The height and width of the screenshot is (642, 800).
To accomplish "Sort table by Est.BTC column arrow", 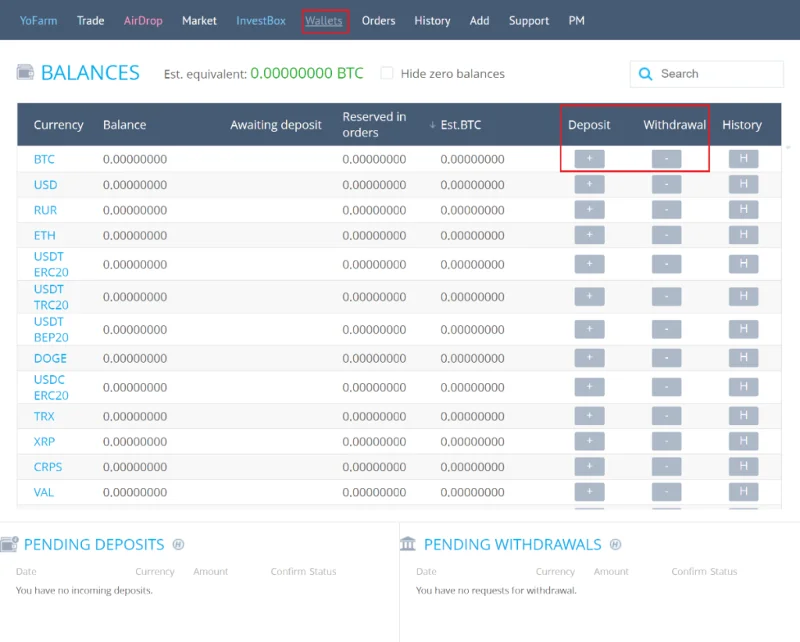I will click(x=432, y=125).
